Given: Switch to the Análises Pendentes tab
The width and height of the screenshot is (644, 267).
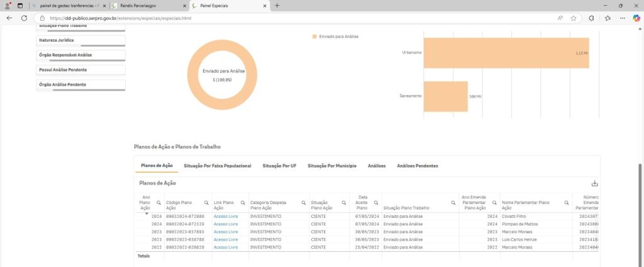Looking at the screenshot, I should pyautogui.click(x=418, y=166).
